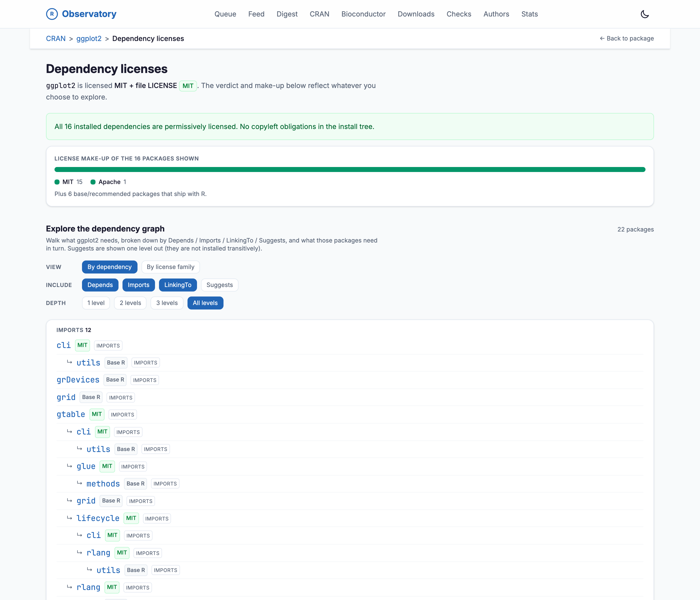Viewport: 700px width, 600px height.
Task: Open the Bioconductor nav item
Action: (363, 14)
